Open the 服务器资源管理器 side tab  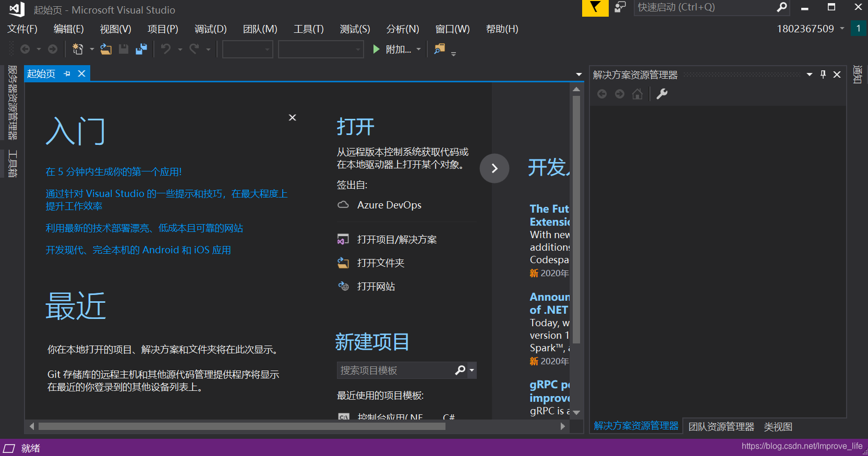pyautogui.click(x=13, y=102)
